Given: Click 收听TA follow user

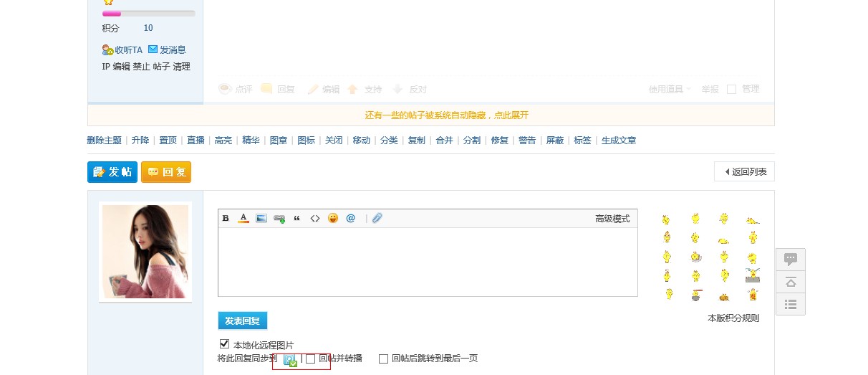Looking at the screenshot, I should [x=122, y=49].
